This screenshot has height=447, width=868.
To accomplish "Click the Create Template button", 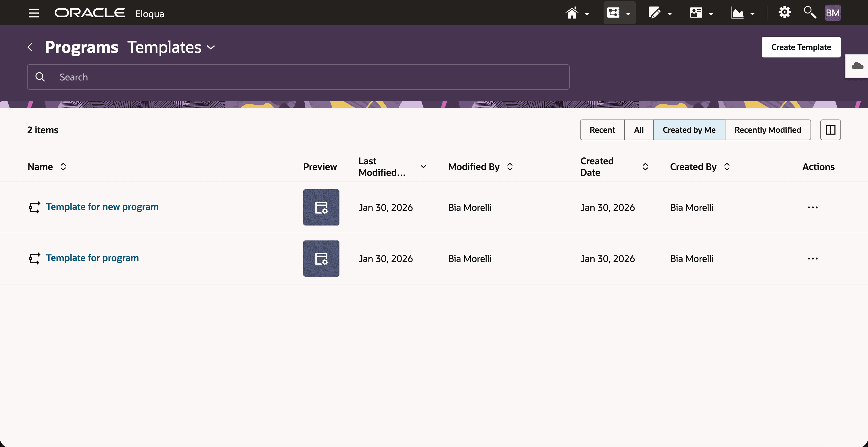I will pyautogui.click(x=801, y=47).
